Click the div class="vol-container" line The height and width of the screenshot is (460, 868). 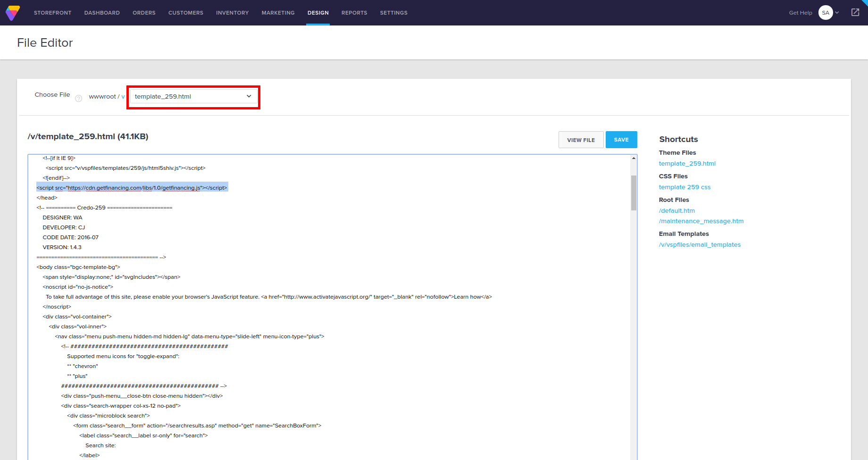coord(77,317)
